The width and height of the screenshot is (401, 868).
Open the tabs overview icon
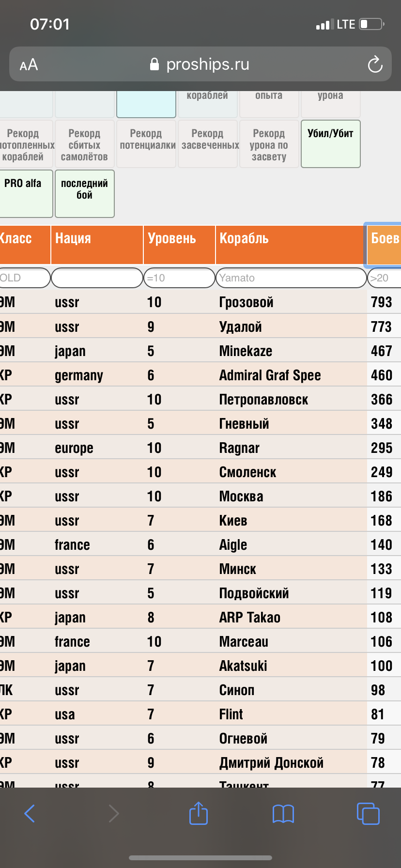[368, 813]
